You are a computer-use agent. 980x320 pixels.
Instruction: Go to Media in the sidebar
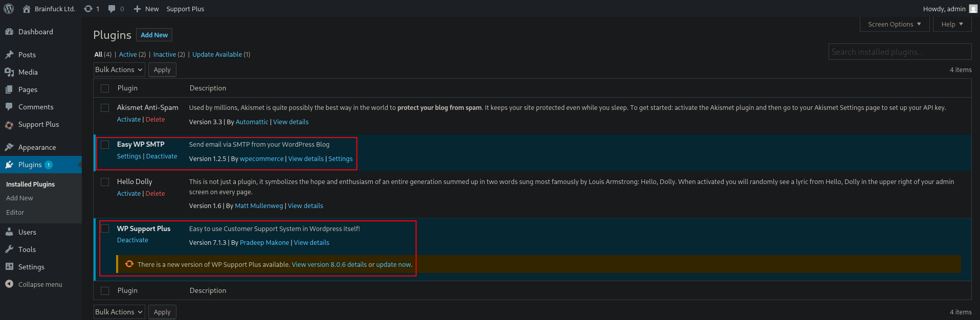[x=28, y=72]
